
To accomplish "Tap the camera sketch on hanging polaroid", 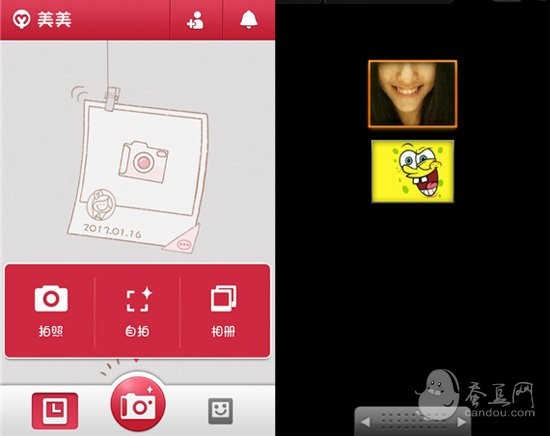I will point(143,162).
